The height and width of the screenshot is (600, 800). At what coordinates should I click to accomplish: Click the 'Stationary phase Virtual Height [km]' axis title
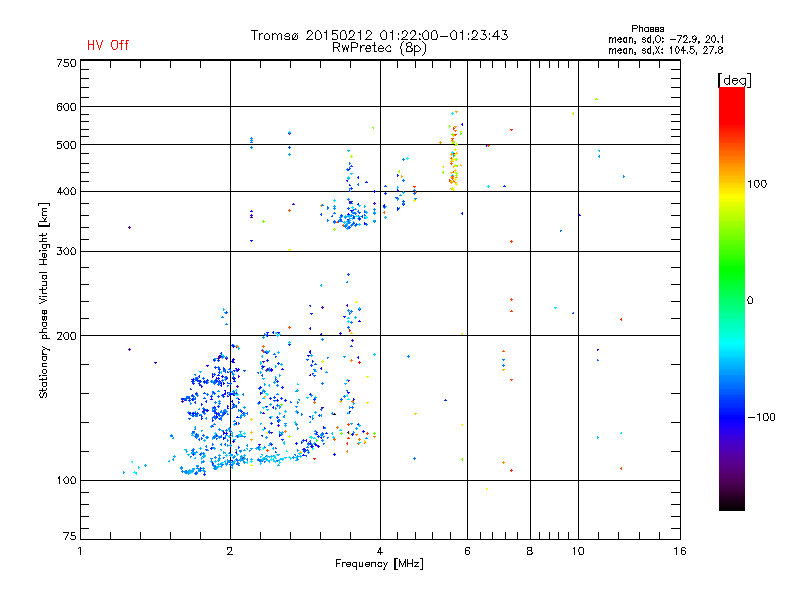click(44, 300)
